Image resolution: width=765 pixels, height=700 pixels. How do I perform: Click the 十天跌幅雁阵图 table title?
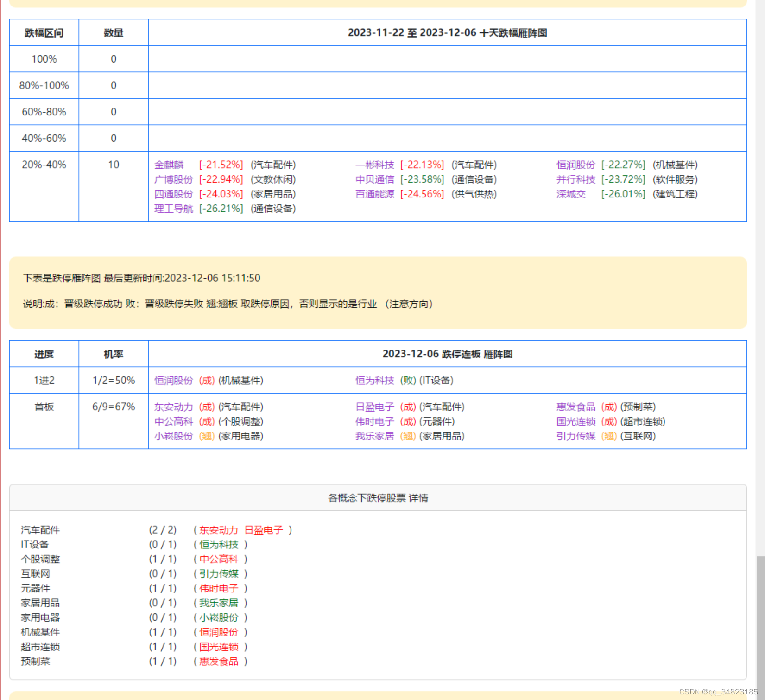coord(448,33)
